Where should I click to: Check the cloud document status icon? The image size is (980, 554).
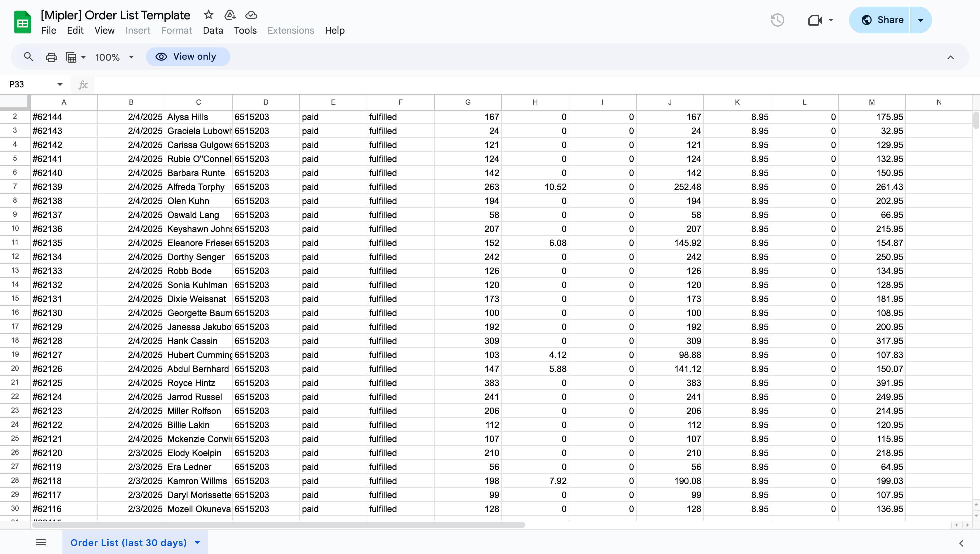point(251,15)
